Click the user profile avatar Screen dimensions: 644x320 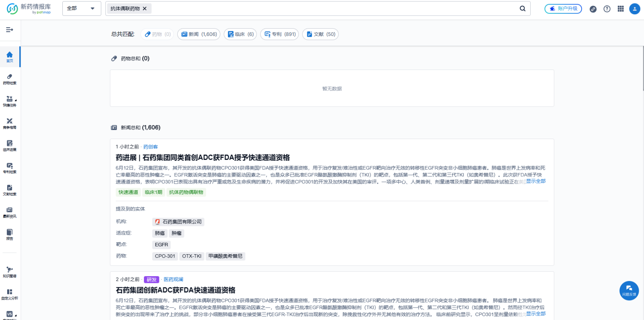point(634,9)
